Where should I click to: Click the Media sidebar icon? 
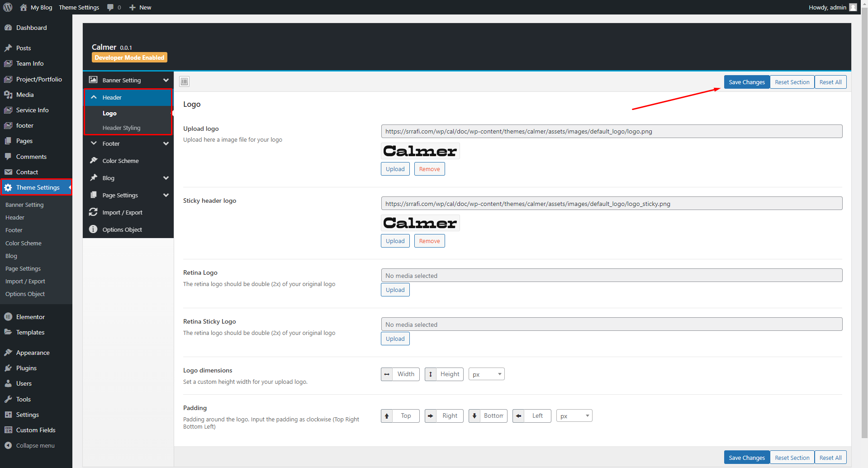point(8,95)
